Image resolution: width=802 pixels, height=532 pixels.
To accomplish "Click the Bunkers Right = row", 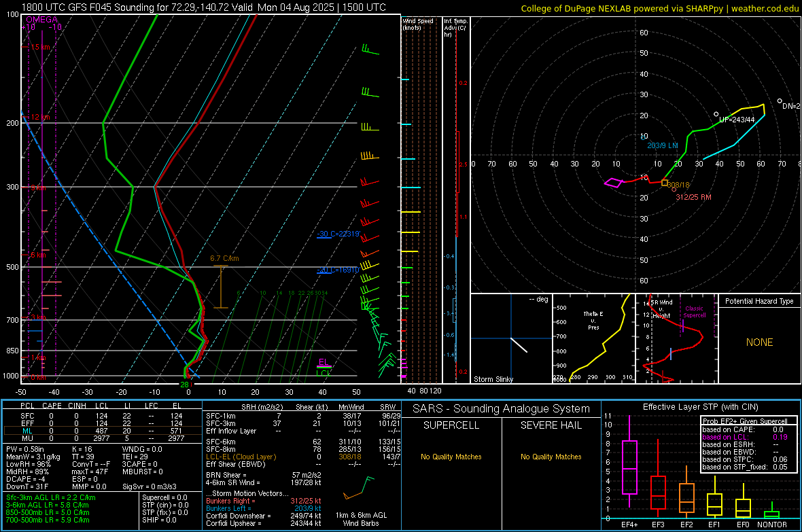I will [x=264, y=501].
